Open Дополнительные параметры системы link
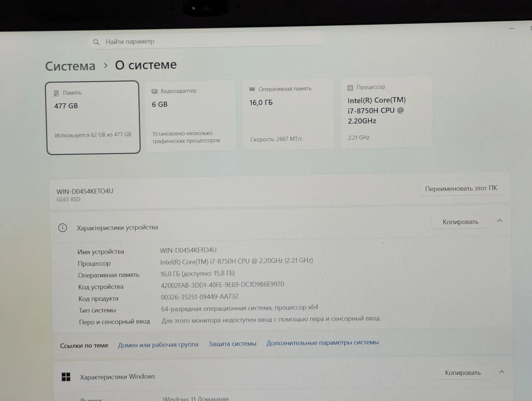This screenshot has width=532, height=401. (x=323, y=342)
